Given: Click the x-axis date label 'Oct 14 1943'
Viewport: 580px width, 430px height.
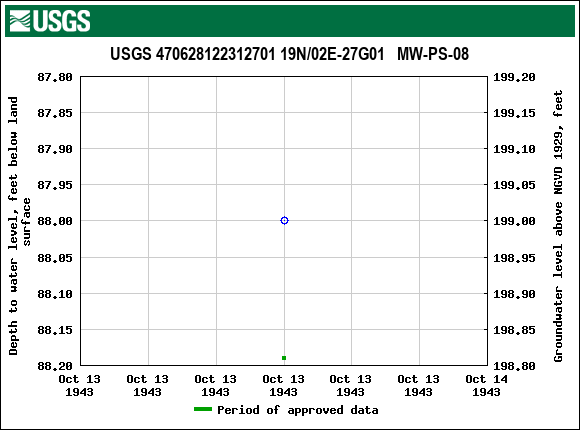Looking at the screenshot, I should tap(486, 386).
